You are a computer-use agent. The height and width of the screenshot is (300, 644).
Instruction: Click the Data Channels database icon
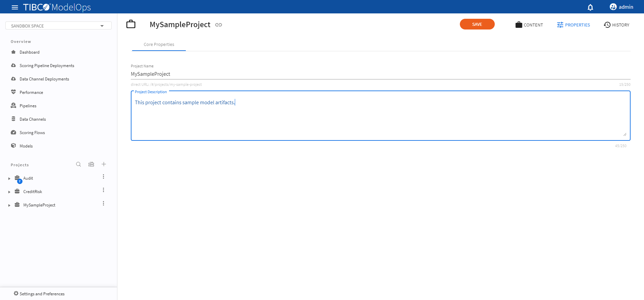[x=13, y=119]
